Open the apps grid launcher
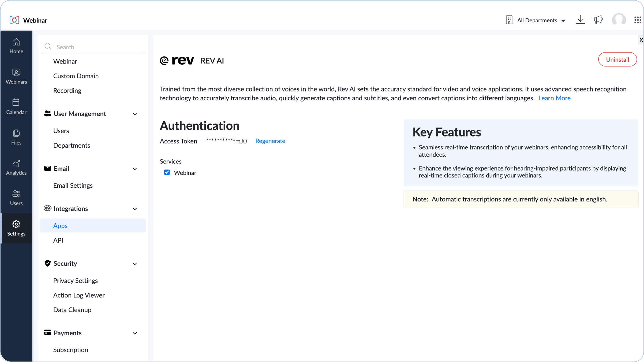The height and width of the screenshot is (362, 644). tap(637, 20)
